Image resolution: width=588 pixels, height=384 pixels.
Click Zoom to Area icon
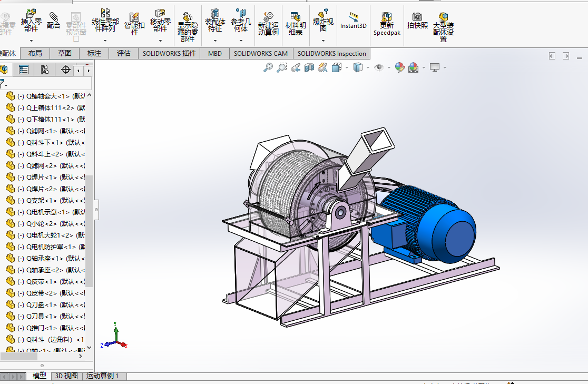282,67
